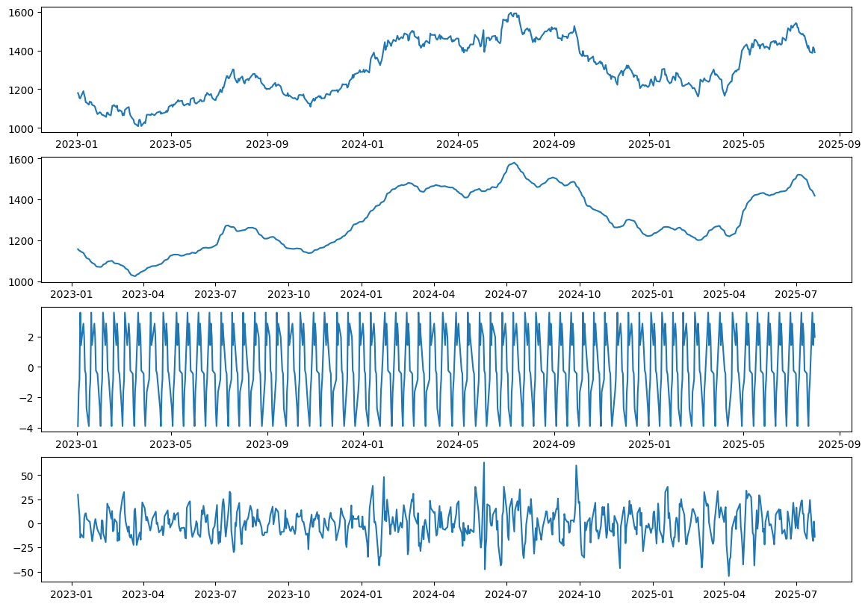Click the 2024-10 x-tick label on second chart

tap(580, 294)
